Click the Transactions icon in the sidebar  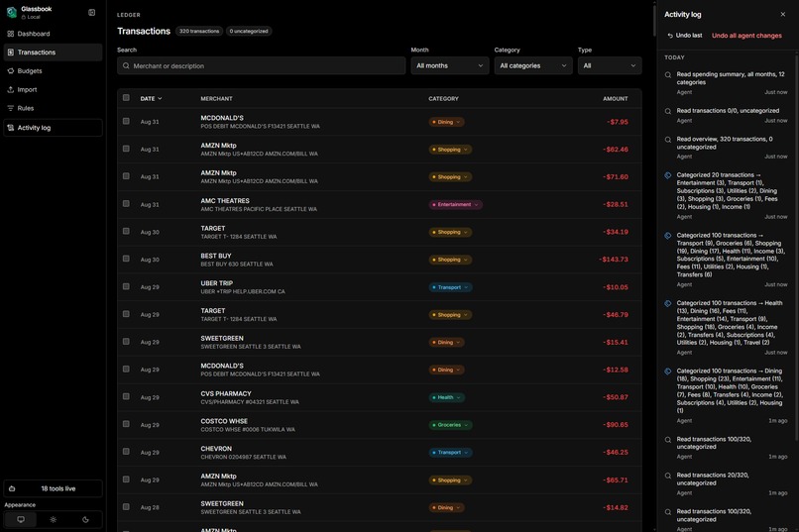[x=11, y=53]
